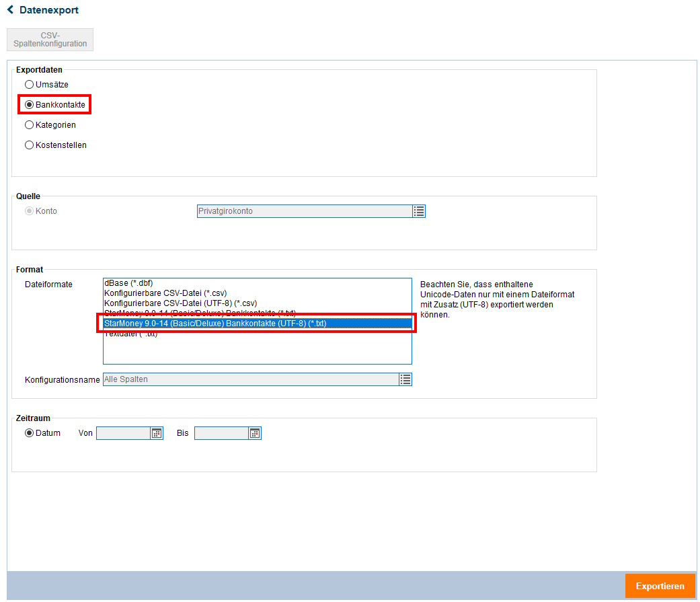Select the Konto source radio button
700x602 pixels.
coord(29,211)
